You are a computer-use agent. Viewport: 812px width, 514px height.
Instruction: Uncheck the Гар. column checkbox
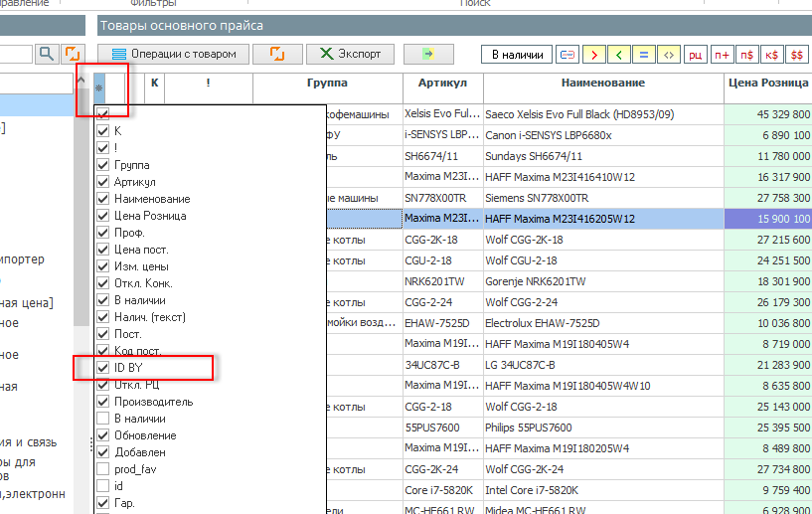[x=103, y=503]
